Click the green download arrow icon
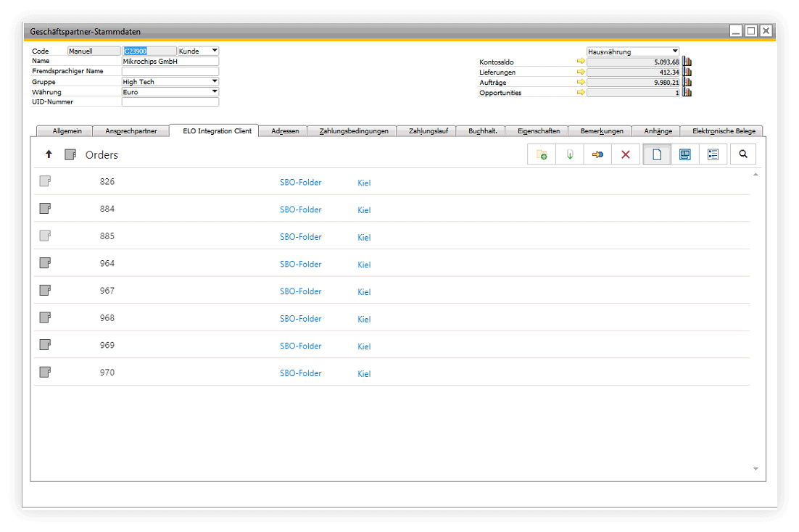The image size is (799, 532). [x=569, y=154]
